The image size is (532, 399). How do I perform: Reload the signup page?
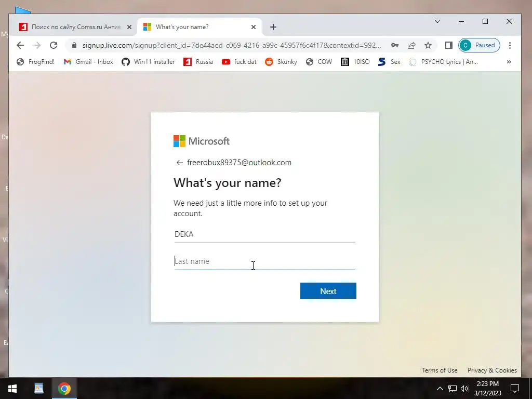click(54, 45)
